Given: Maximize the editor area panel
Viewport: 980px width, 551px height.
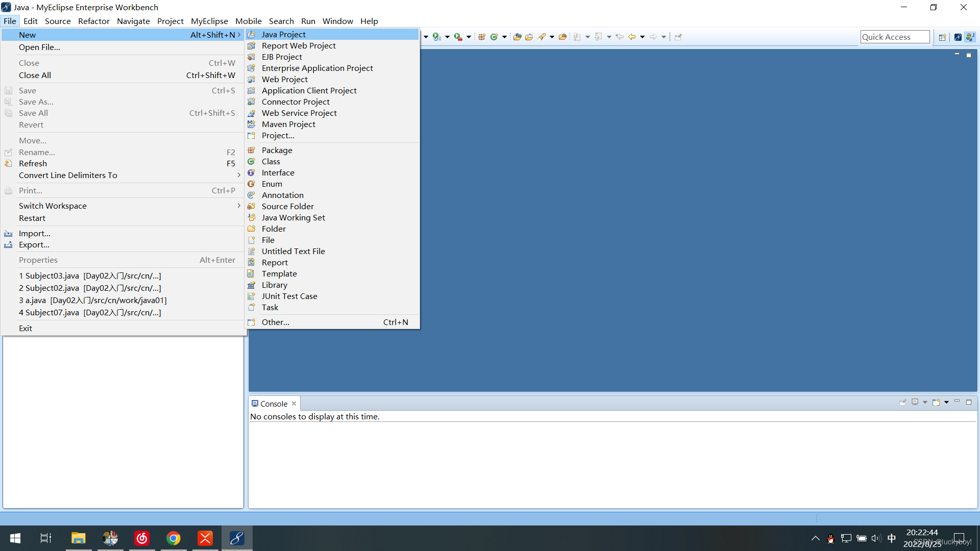Looking at the screenshot, I should tap(969, 55).
